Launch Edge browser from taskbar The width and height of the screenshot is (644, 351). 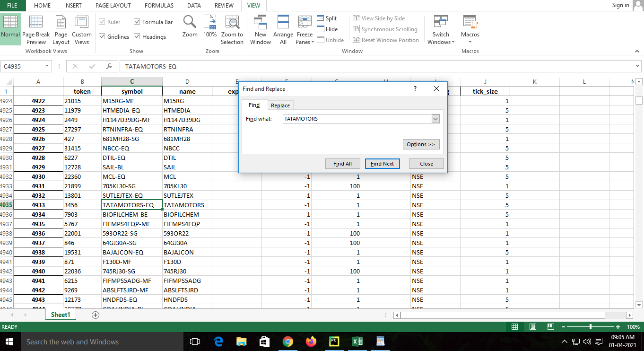tap(218, 342)
